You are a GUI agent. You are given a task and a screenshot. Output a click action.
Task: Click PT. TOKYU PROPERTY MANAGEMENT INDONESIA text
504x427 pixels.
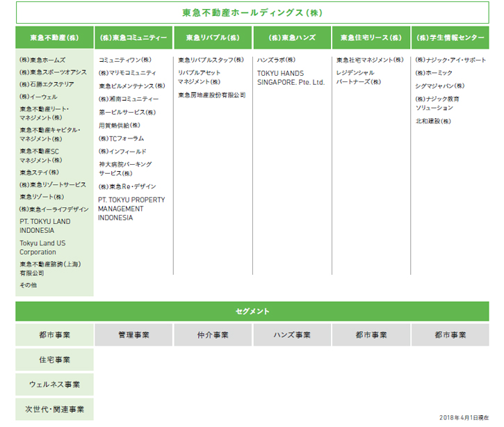coord(131,209)
